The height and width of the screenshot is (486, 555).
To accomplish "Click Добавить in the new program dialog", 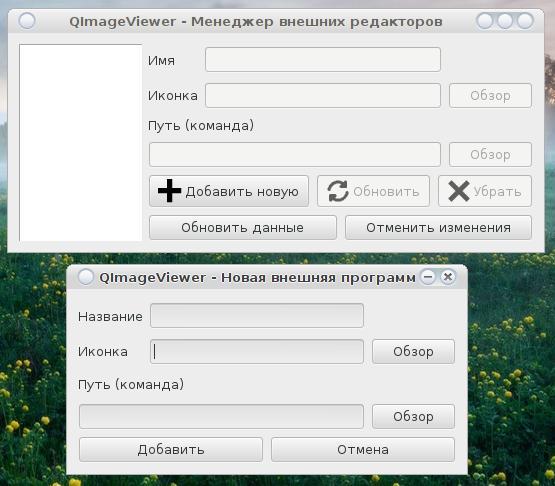I will click(x=171, y=450).
